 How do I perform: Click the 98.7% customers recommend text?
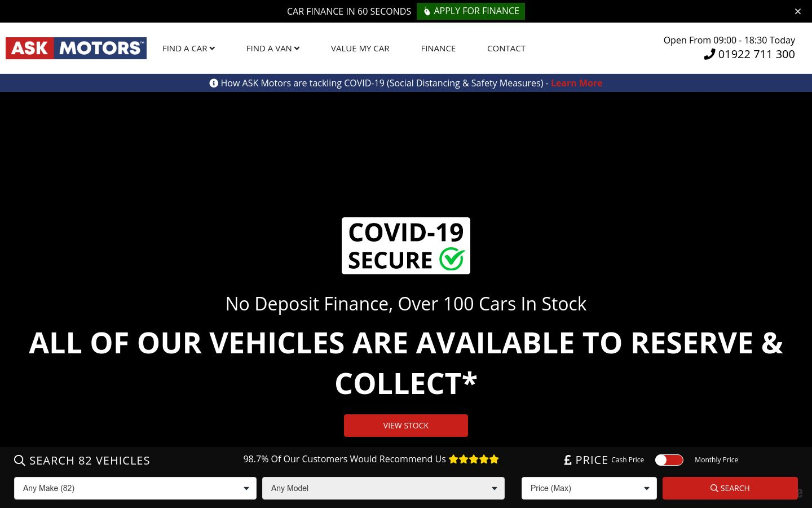click(x=345, y=459)
